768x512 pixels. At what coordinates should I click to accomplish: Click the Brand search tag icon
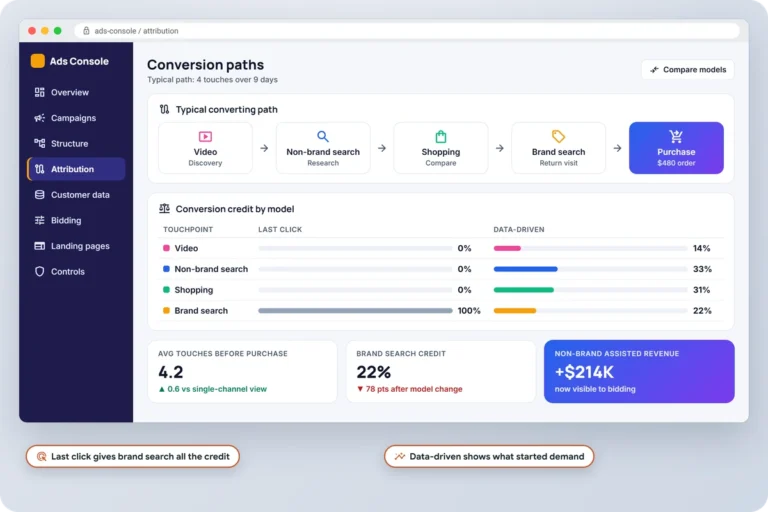click(x=558, y=136)
